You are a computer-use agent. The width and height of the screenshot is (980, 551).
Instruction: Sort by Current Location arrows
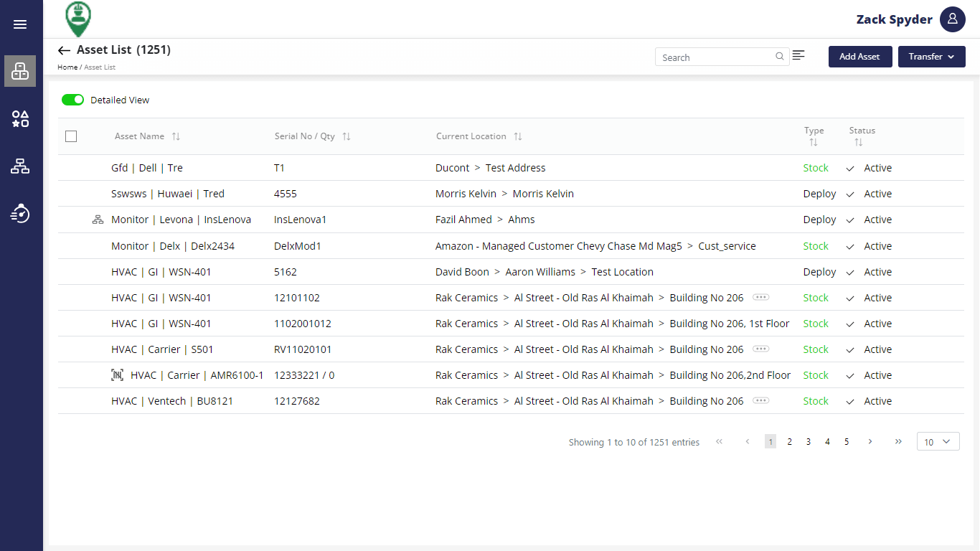tap(518, 136)
